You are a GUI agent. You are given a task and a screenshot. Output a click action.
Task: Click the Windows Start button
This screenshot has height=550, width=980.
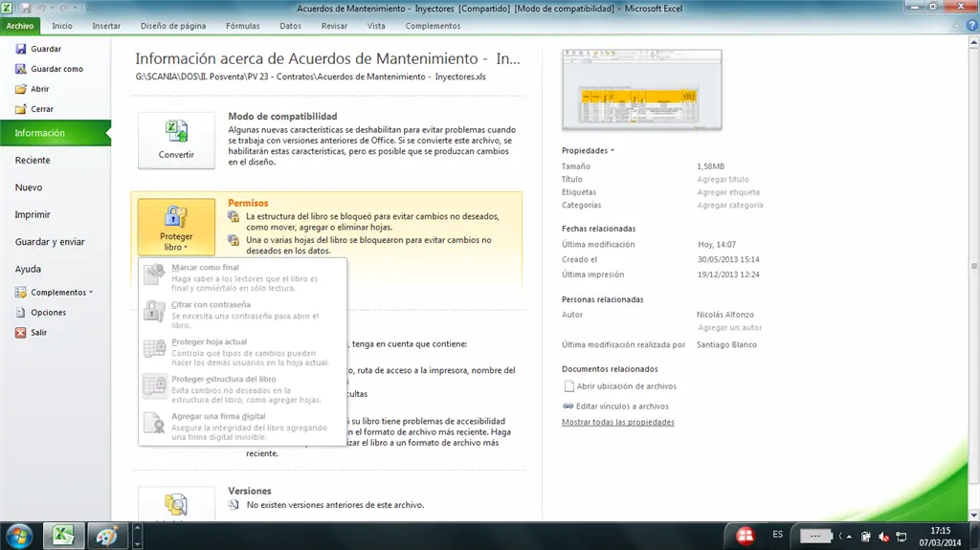click(x=19, y=535)
